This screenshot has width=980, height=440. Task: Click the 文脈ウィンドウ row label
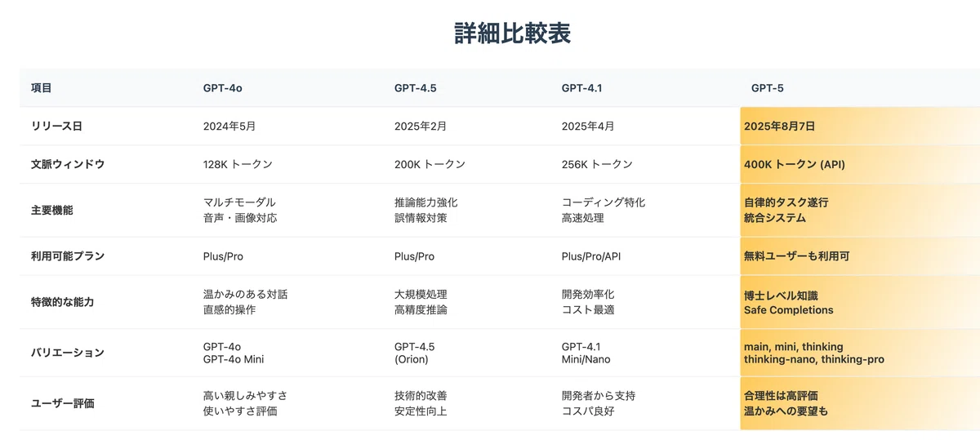tap(68, 164)
